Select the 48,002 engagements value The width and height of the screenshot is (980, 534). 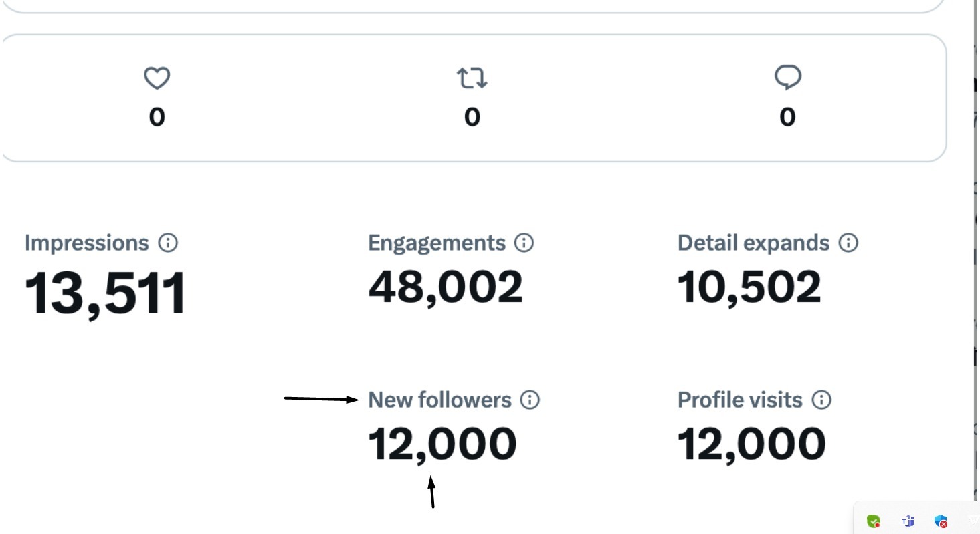(x=446, y=287)
